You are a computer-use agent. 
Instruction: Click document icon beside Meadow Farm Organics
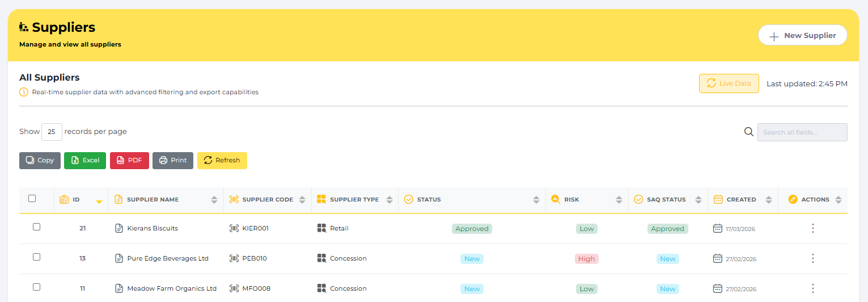[x=119, y=288]
